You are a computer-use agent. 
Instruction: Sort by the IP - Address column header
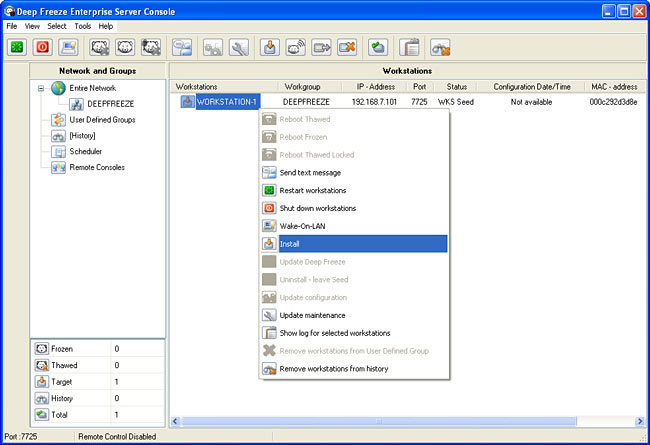[376, 87]
